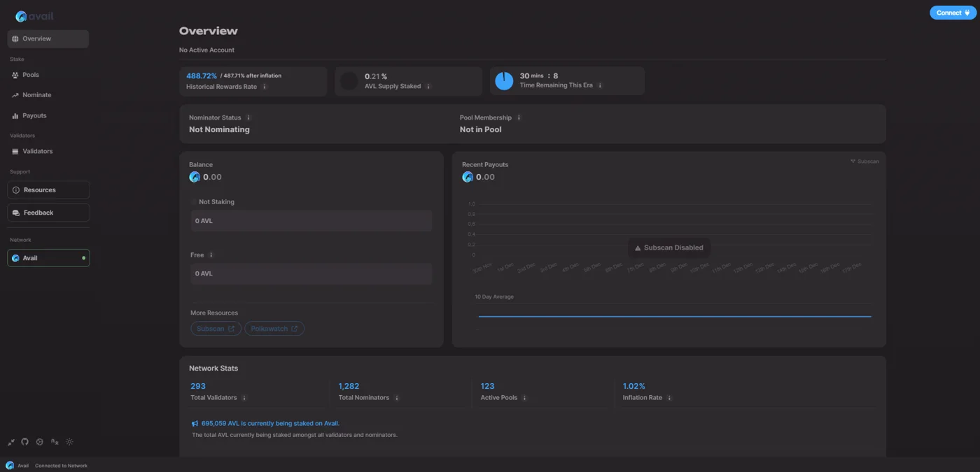The width and height of the screenshot is (980, 472).
Task: Open the Overview page in sidebar
Action: [x=48, y=39]
